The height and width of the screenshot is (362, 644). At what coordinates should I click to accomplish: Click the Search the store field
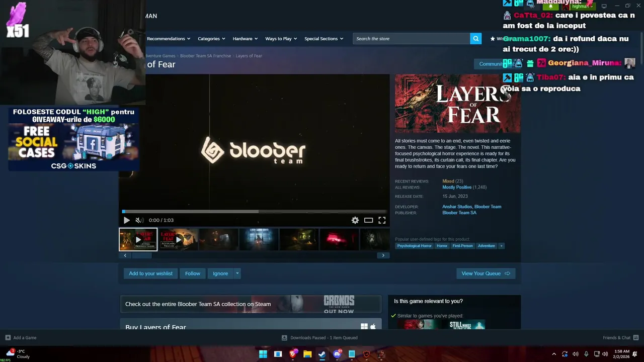(x=412, y=39)
